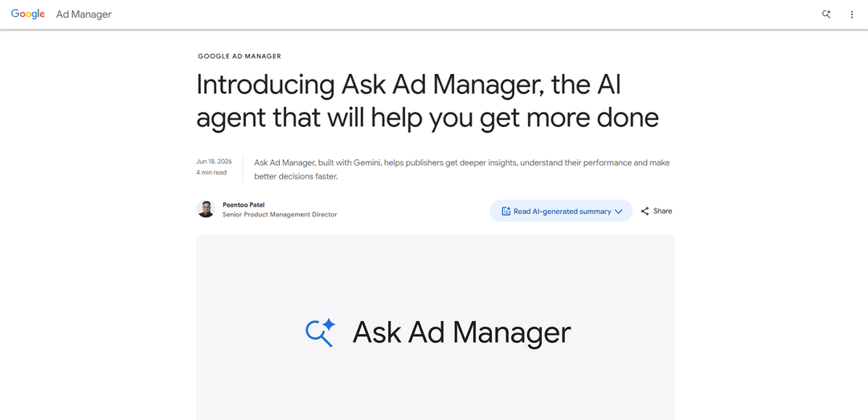Click the GOOGLE AD MANAGER category label
This screenshot has width=868, height=420.
[x=240, y=56]
